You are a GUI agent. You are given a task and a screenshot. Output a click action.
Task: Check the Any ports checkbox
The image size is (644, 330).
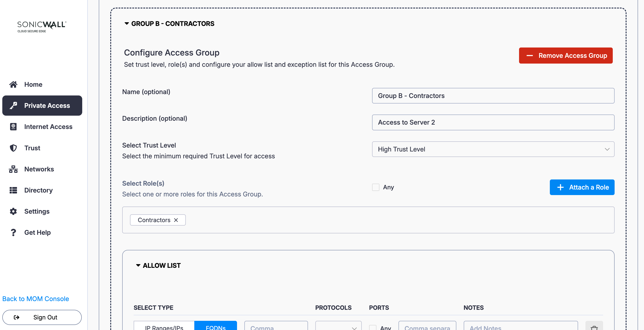(373, 327)
